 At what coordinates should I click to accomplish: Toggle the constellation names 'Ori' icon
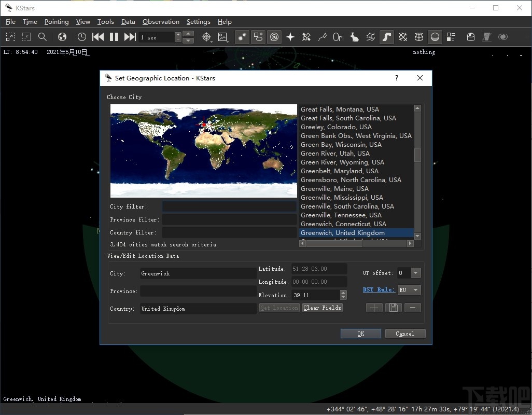click(339, 37)
